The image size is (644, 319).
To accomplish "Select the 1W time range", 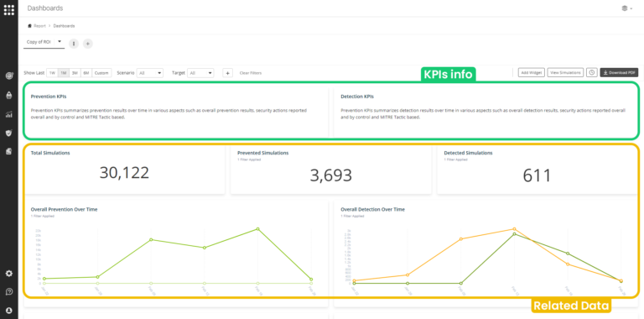I will coord(52,73).
